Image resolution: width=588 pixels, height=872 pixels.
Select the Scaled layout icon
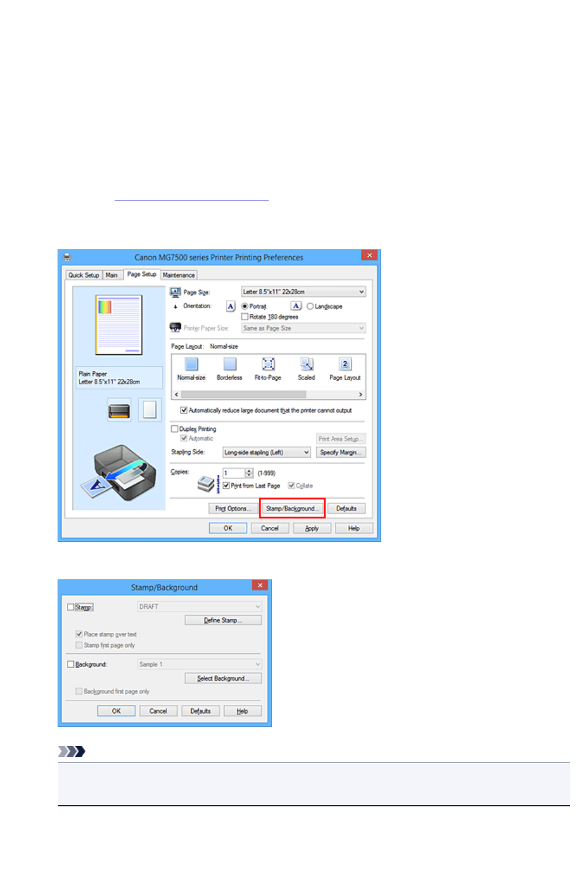(x=306, y=364)
